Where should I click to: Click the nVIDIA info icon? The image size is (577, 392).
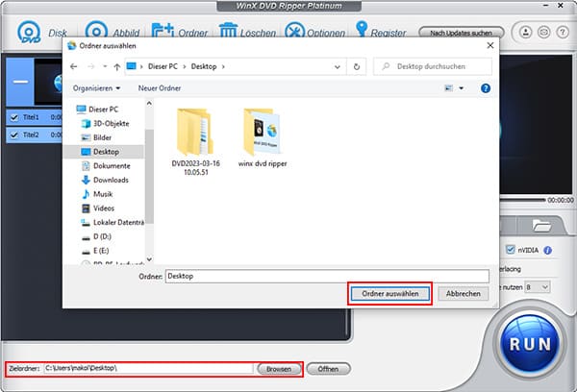(547, 251)
